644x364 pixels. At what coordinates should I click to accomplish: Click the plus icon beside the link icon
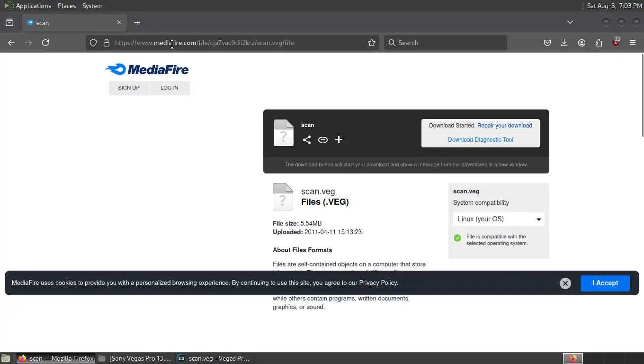point(339,139)
